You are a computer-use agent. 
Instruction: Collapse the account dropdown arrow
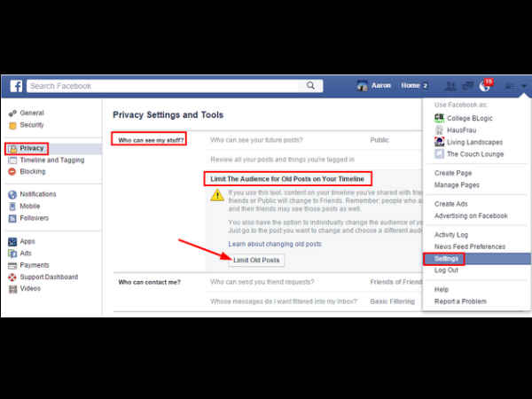click(x=524, y=87)
